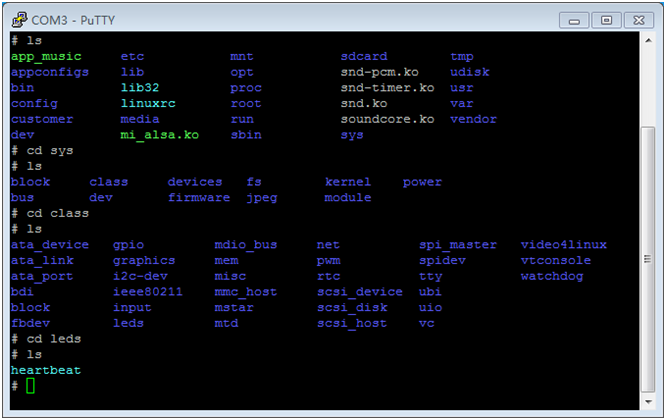This screenshot has height=420, width=666.
Task: Click the 'ieee80211' entry
Action: [148, 292]
